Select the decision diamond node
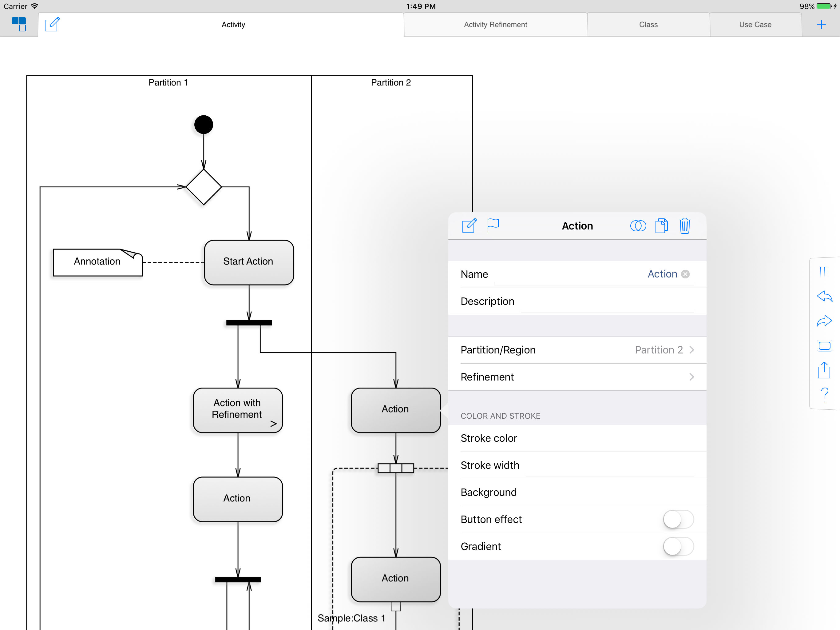Image resolution: width=840 pixels, height=630 pixels. coord(204,187)
